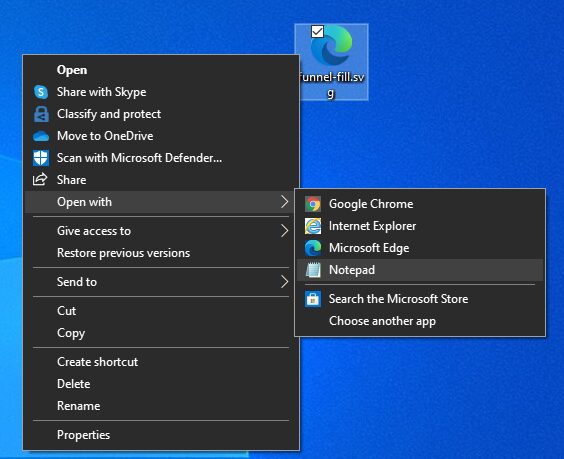Viewport: 564px width, 459px height.
Task: Select the funnel-fill.svg desktop file
Action: pyautogui.click(x=331, y=62)
